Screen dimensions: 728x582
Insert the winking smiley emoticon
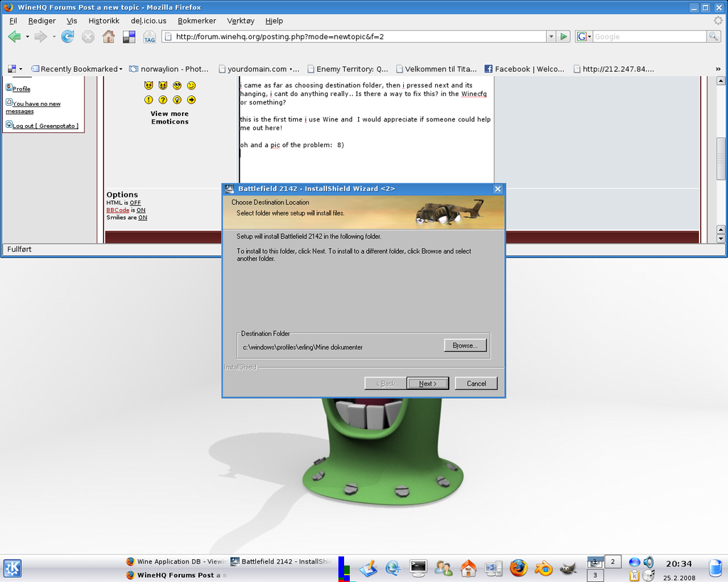pos(191,85)
